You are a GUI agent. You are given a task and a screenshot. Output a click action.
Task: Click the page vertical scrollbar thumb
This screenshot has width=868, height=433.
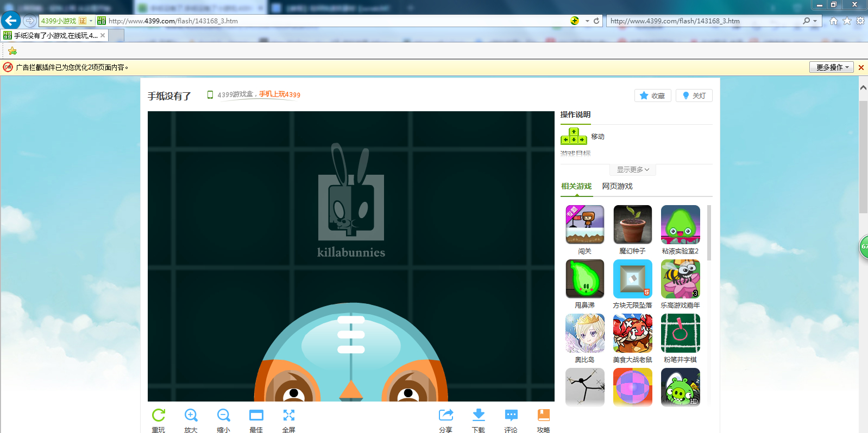click(863, 157)
